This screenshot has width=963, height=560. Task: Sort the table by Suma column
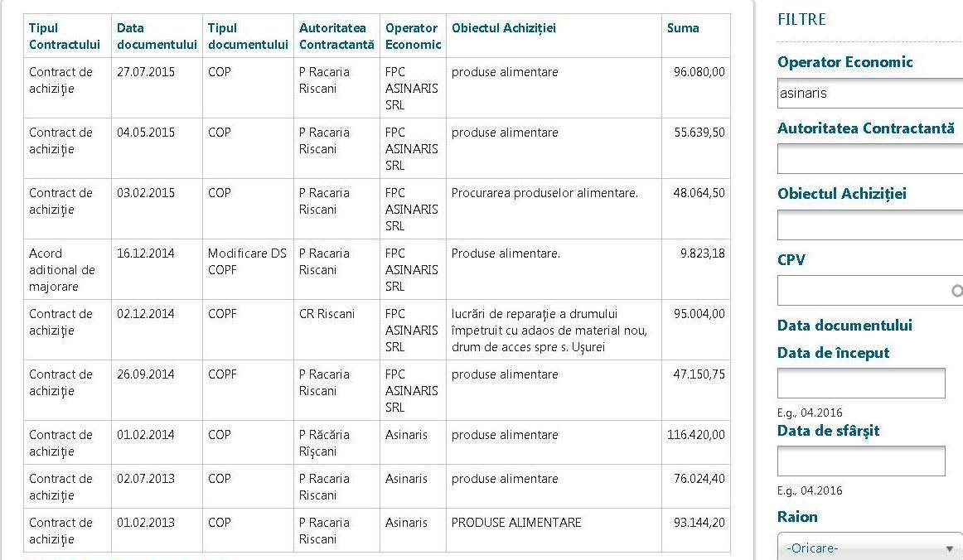(x=683, y=28)
